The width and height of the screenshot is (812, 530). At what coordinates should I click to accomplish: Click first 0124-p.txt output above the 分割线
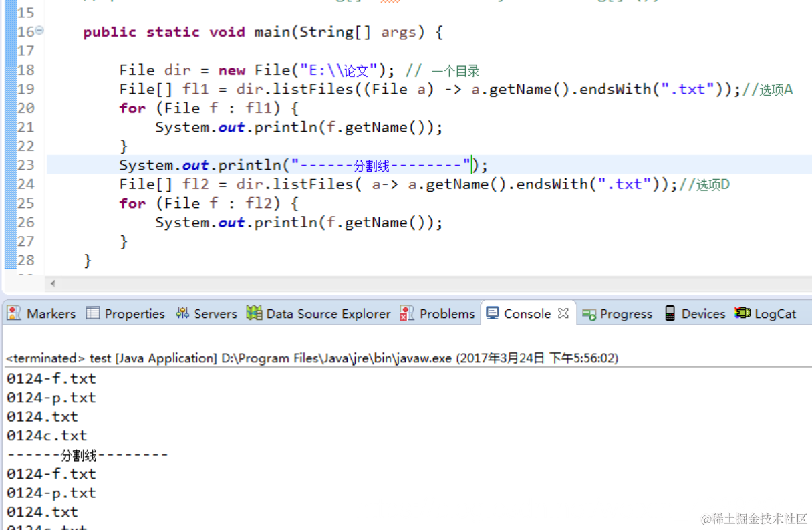pyautogui.click(x=51, y=398)
